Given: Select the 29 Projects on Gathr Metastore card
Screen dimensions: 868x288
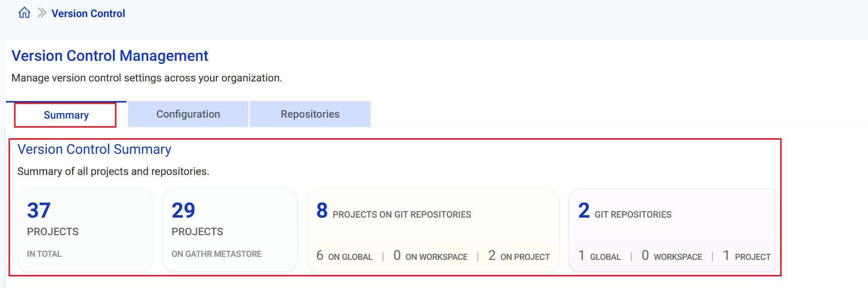Looking at the screenshot, I should coord(229,230).
